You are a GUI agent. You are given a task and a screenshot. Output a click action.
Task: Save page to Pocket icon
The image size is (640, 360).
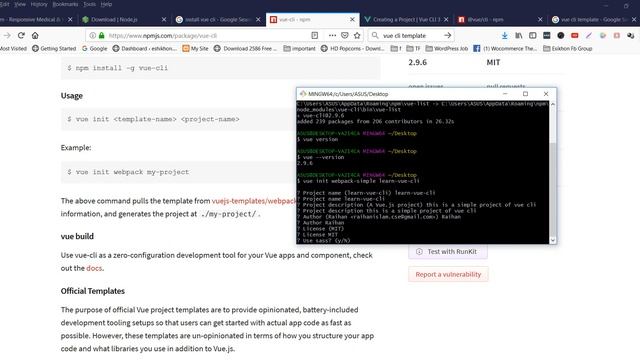coord(344,36)
